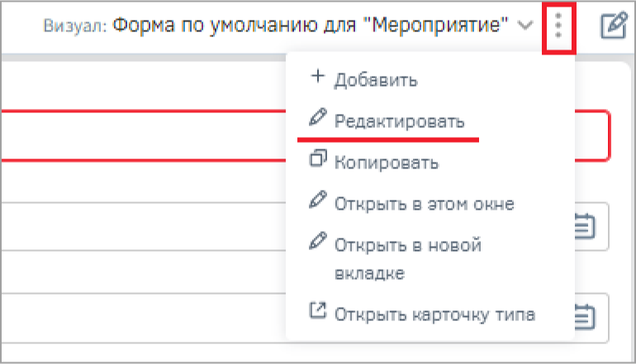Open the "Форма по умолчанию" visual selector
The height and width of the screenshot is (364, 636).
click(311, 26)
